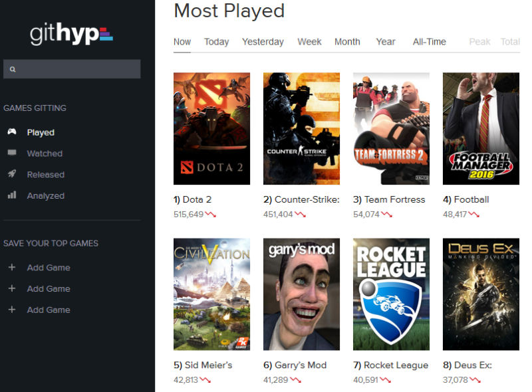
Task: Open the Released section
Action: pyautogui.click(x=46, y=174)
